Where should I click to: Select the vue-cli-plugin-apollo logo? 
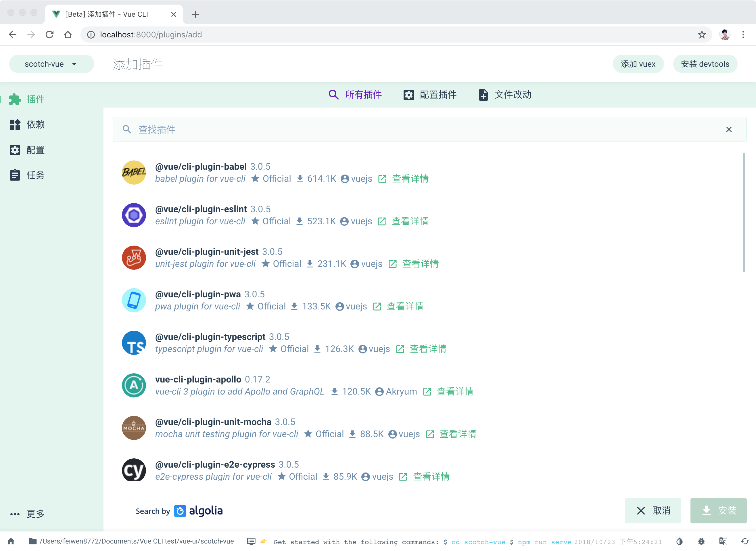click(x=134, y=385)
